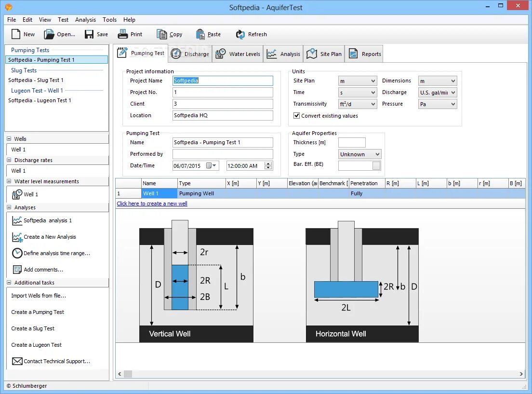
Task: Switch to the Water Levels tab
Action: coord(238,54)
